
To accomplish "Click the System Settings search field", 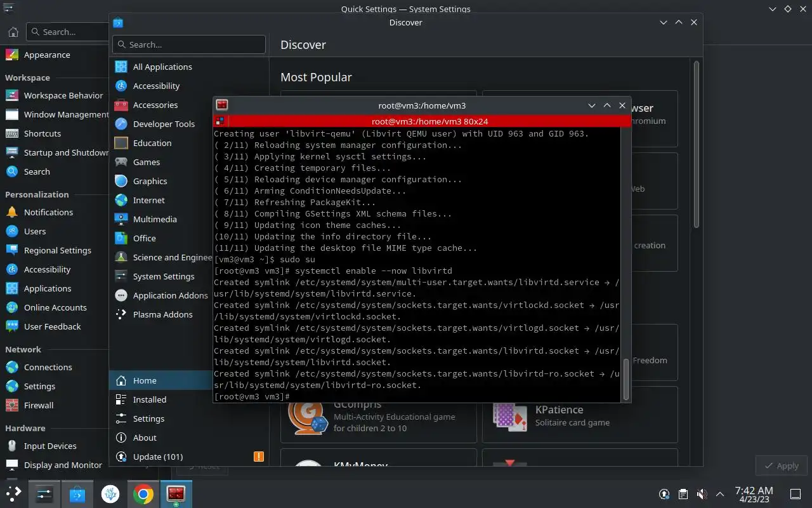I will pyautogui.click(x=67, y=32).
